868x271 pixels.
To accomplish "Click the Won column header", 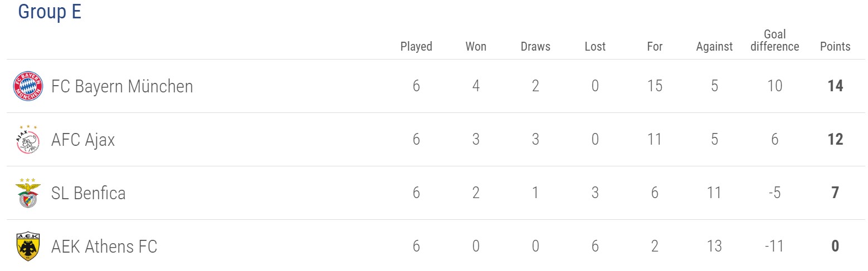I will 476,46.
